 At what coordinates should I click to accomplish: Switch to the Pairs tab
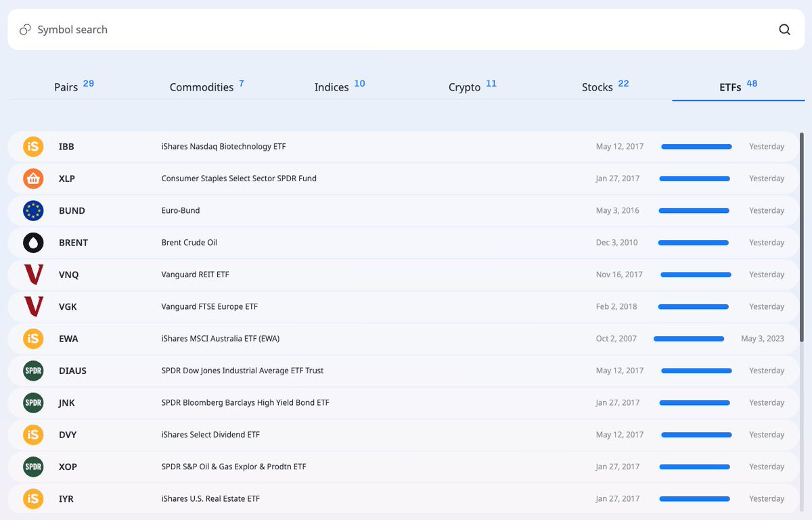click(x=74, y=86)
